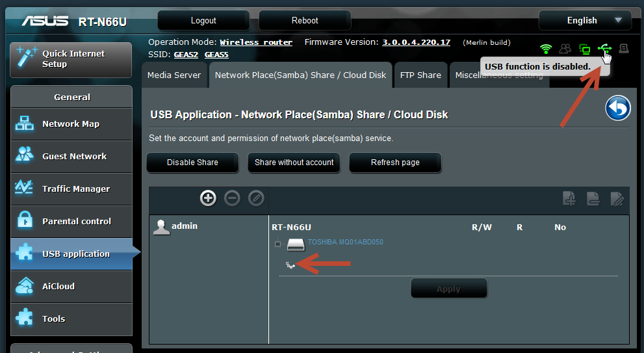Open Guest Network from sidebar
The image size is (644, 353).
coord(71,157)
